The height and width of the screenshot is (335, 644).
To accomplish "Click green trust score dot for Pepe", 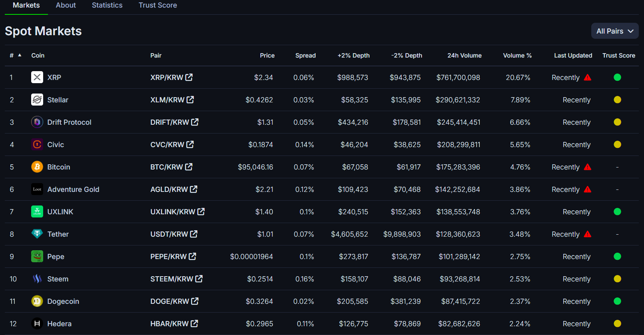I will (x=617, y=256).
